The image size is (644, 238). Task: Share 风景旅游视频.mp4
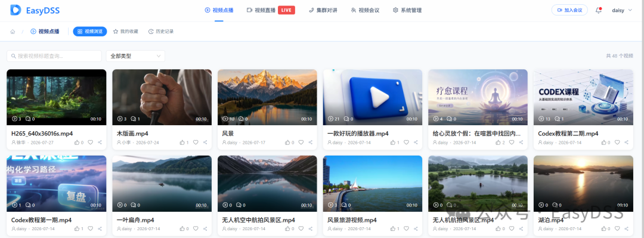point(416,228)
